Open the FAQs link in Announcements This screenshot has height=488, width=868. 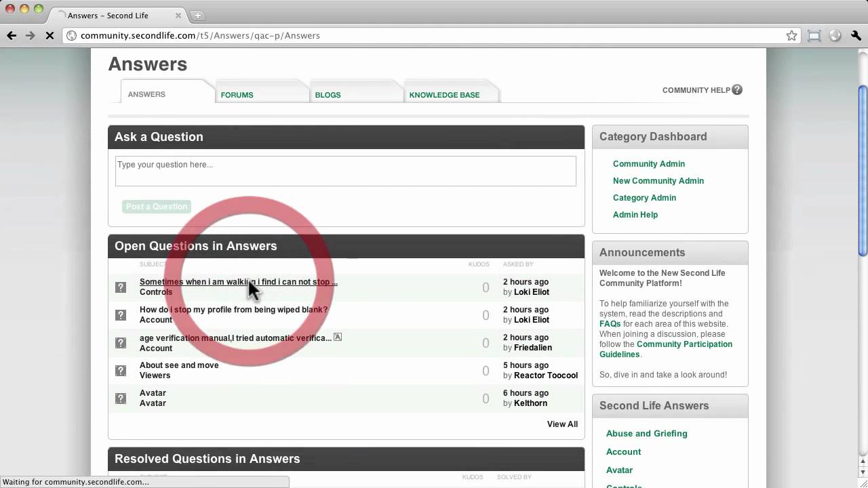coord(610,324)
